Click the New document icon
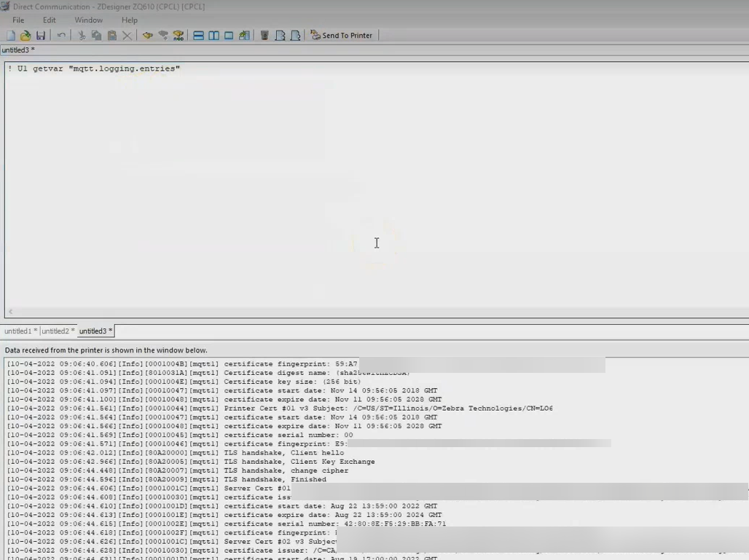Viewport: 749px width, 560px height. [x=11, y=36]
